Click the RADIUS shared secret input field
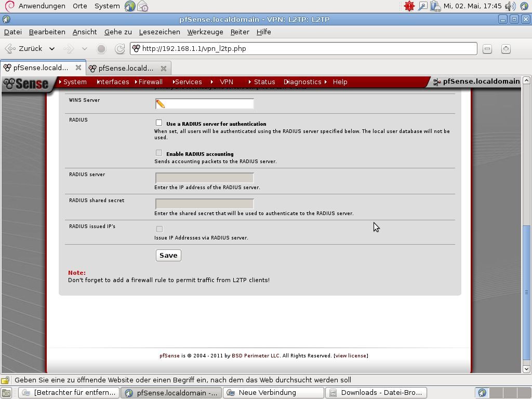 coord(205,204)
